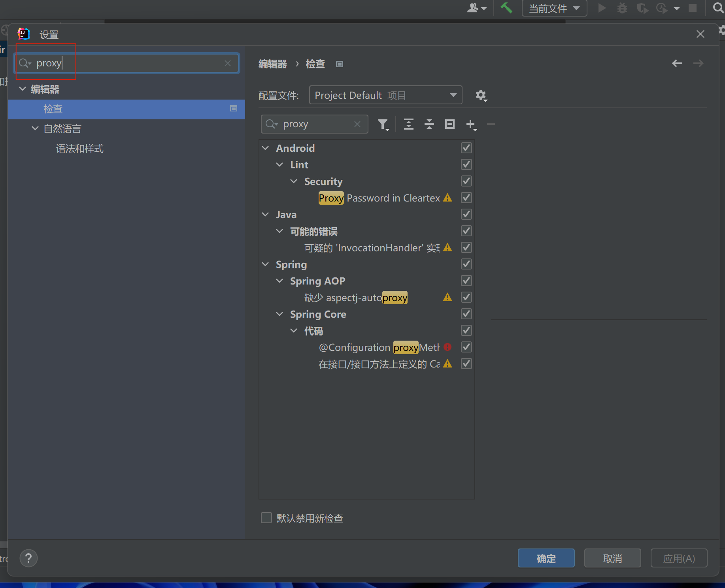
Task: Select 语法和样式 in the settings tree
Action: point(80,149)
